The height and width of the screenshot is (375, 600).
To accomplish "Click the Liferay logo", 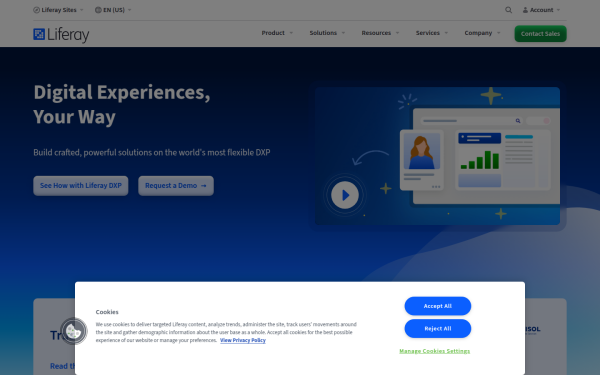I will (61, 35).
